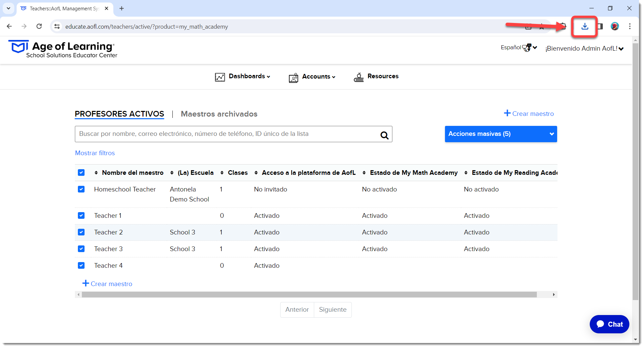Click the search magnifier icon
The image size is (644, 348).
(384, 135)
